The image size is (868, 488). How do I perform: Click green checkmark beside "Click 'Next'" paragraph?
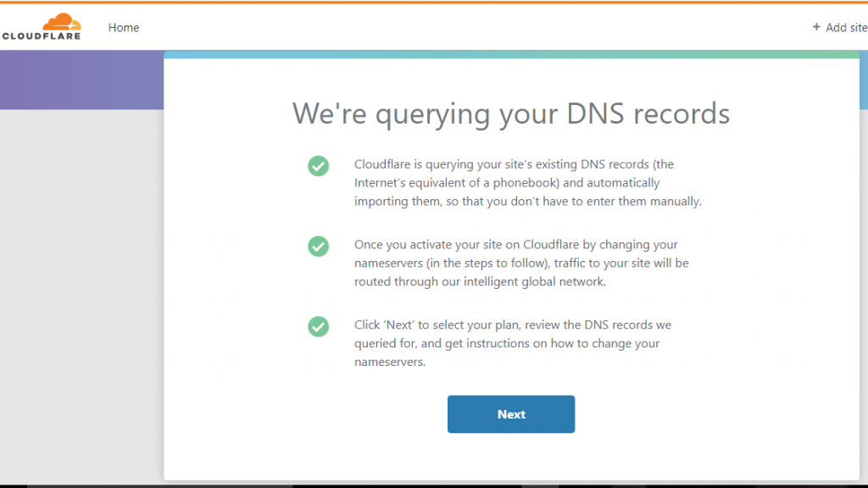[319, 326]
